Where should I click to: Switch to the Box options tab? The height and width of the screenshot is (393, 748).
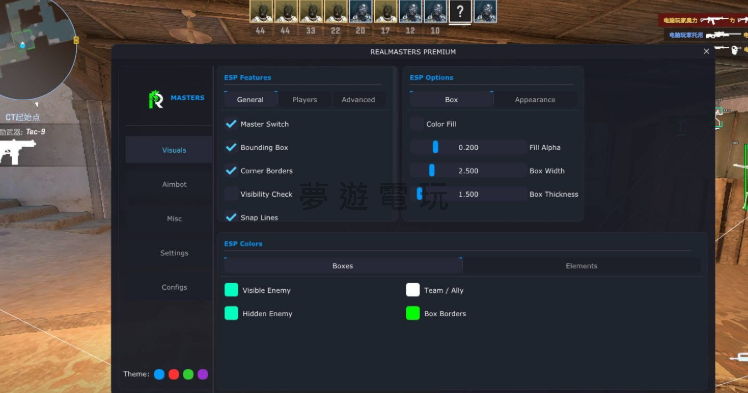(451, 99)
